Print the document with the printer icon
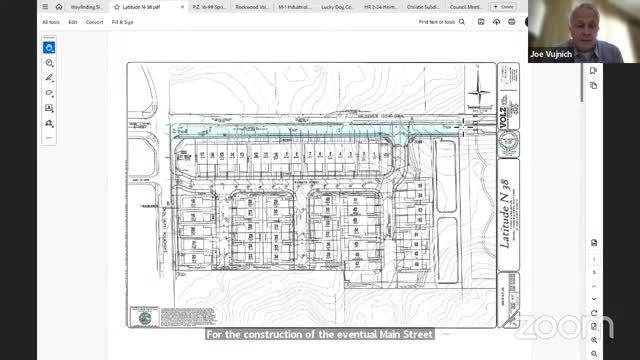This screenshot has width=640, height=360. [512, 22]
